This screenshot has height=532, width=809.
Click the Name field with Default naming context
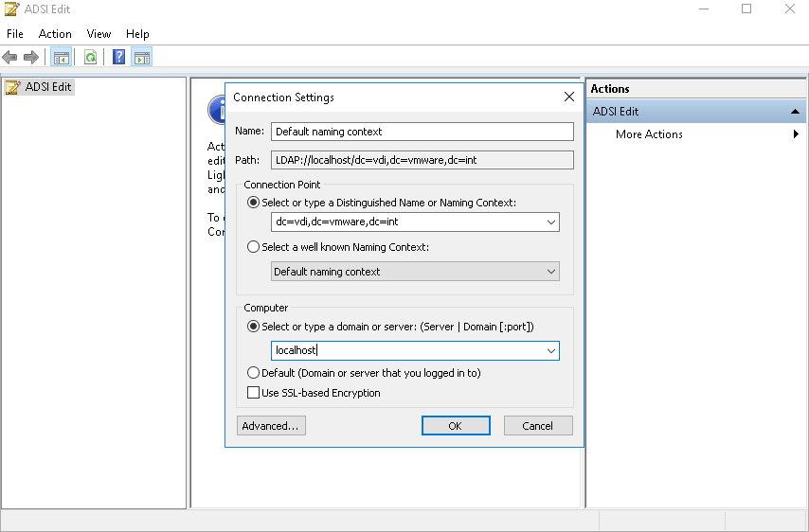pyautogui.click(x=422, y=132)
